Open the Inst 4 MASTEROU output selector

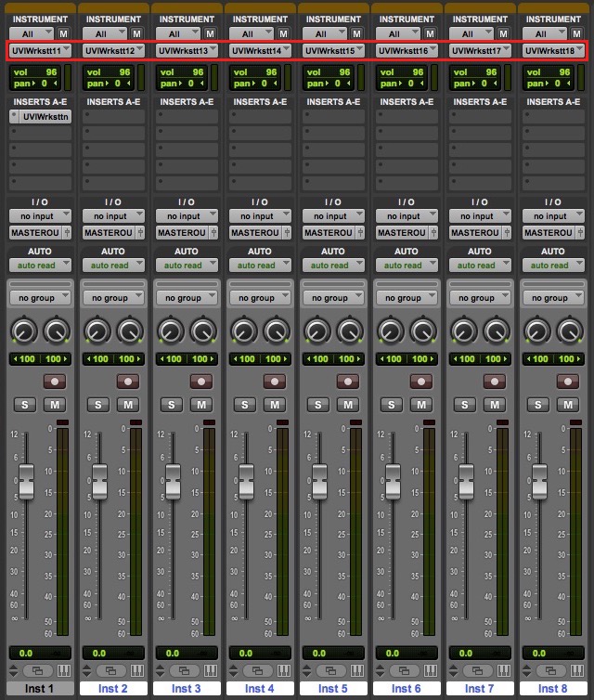[x=256, y=233]
